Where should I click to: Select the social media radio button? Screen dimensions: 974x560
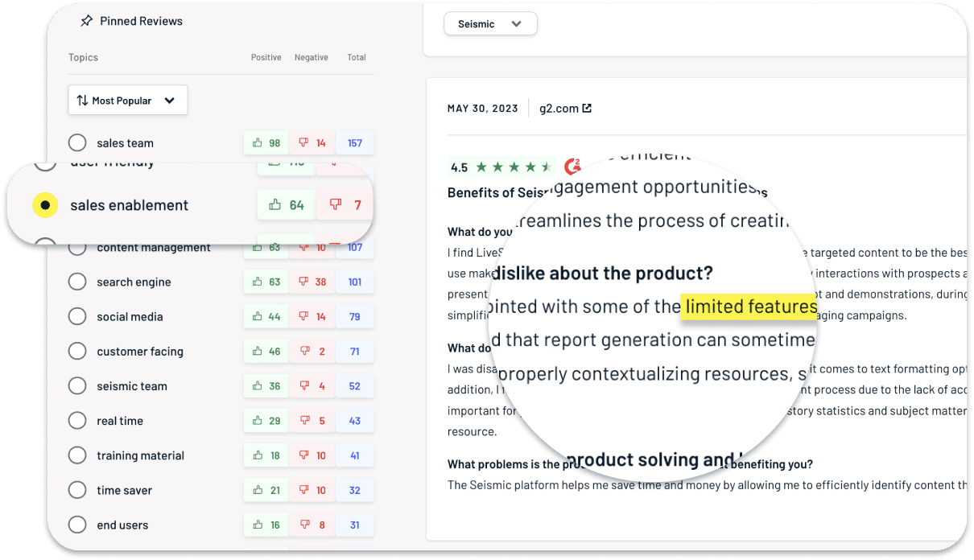(x=77, y=317)
